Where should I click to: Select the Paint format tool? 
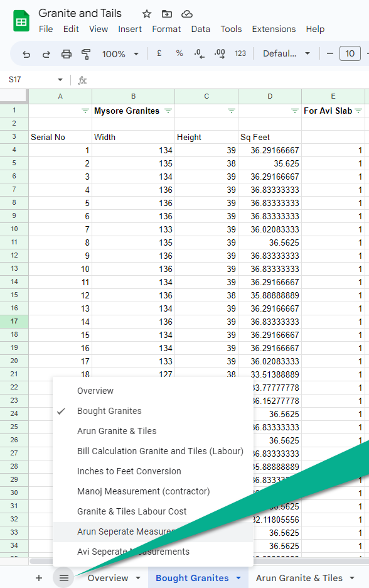86,54
